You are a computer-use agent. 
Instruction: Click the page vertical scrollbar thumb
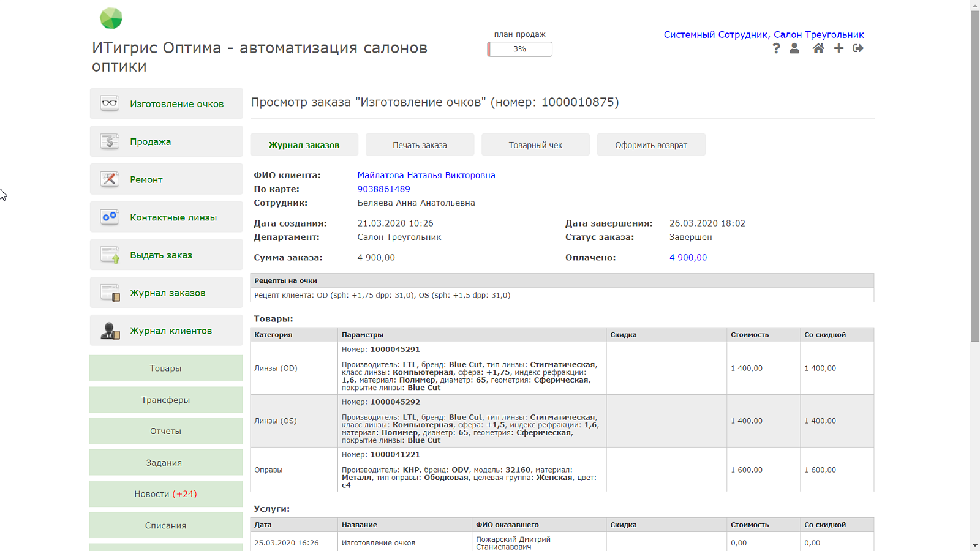pos(975,176)
